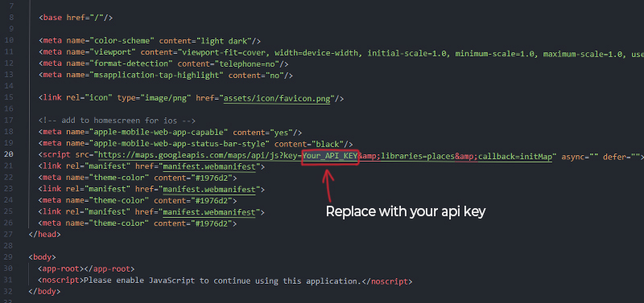This screenshot has height=303, width=644.
Task: Click the Your_API_KEY placeholder text
Action: click(330, 156)
